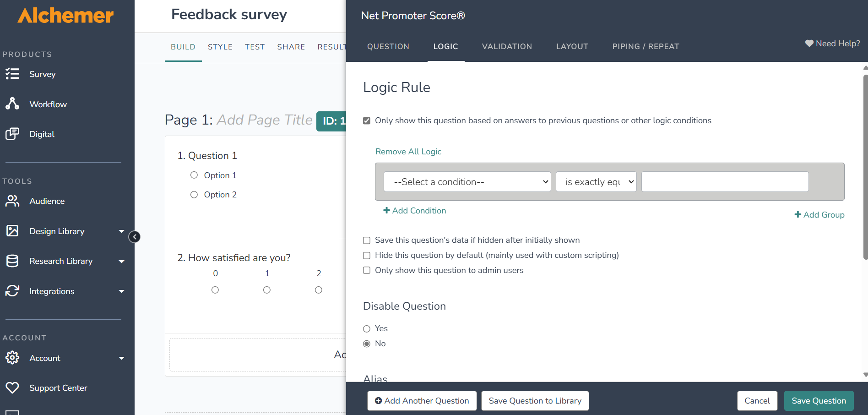Open the Audience people icon
Image resolution: width=868 pixels, height=415 pixels.
click(x=12, y=201)
